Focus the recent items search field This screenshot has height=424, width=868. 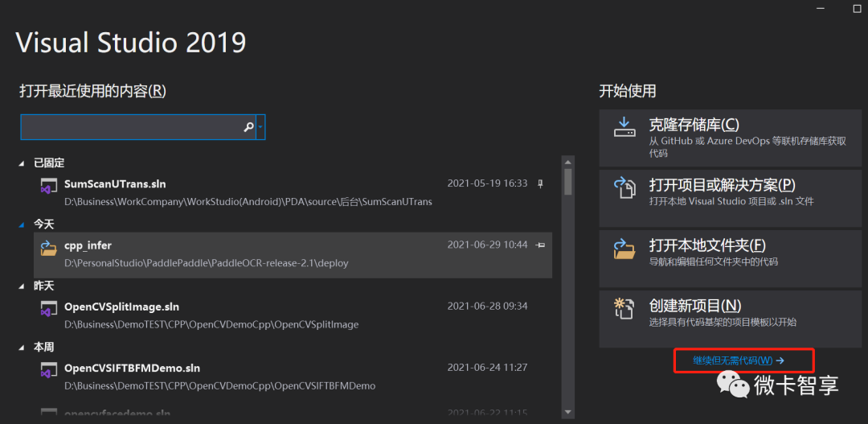coord(143,127)
